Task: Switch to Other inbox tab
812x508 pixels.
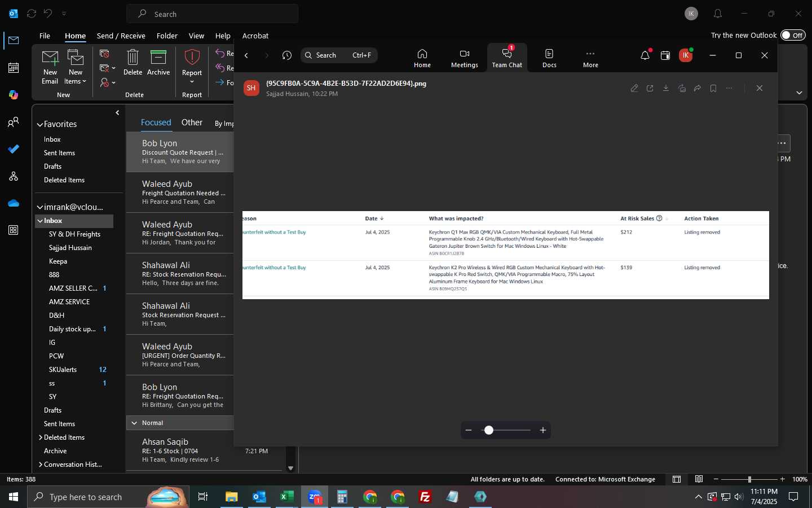Action: tap(192, 122)
